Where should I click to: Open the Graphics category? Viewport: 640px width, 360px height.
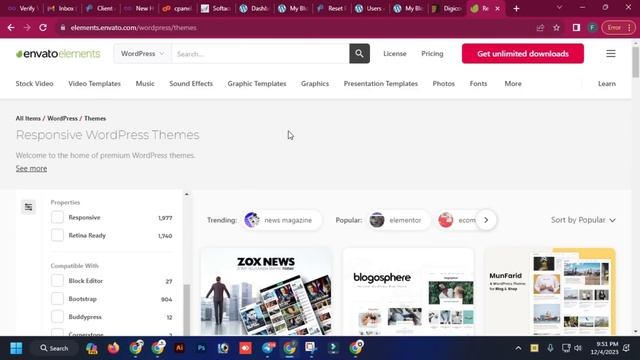click(x=315, y=83)
